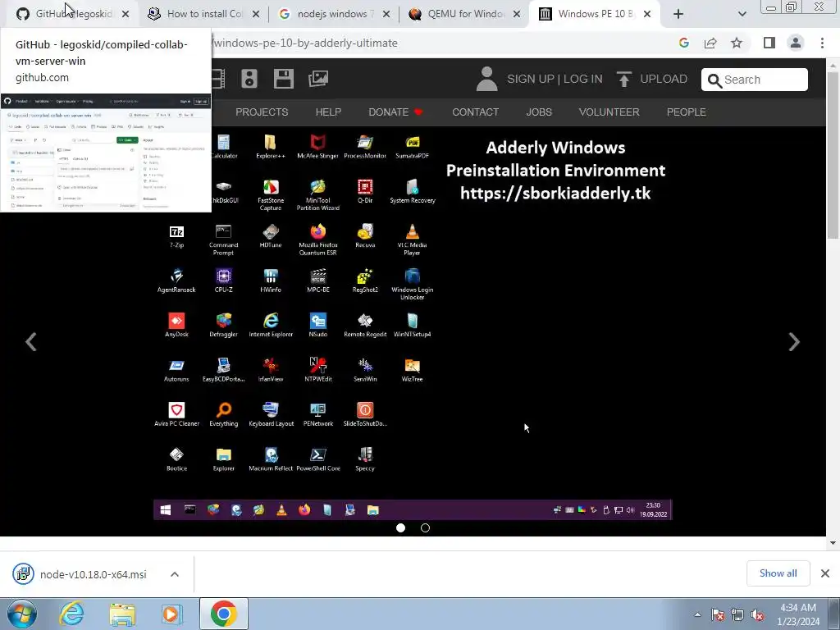Click the upload arrow icon
This screenshot has width=840, height=630.
[623, 80]
